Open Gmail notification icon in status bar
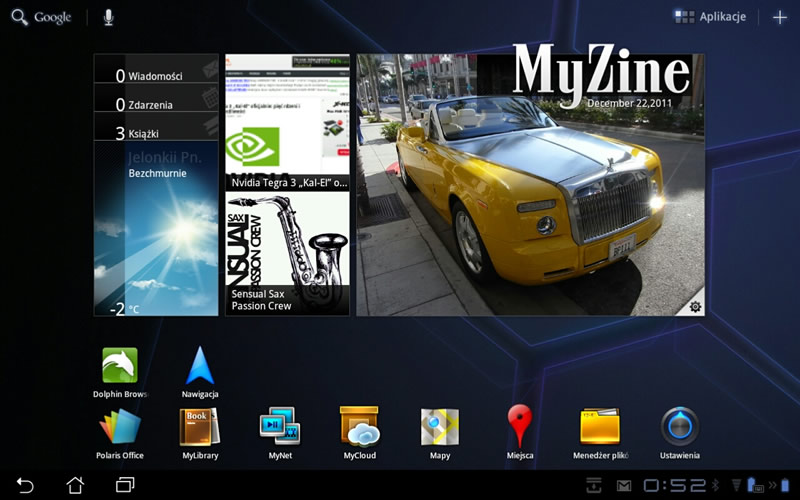 (624, 486)
